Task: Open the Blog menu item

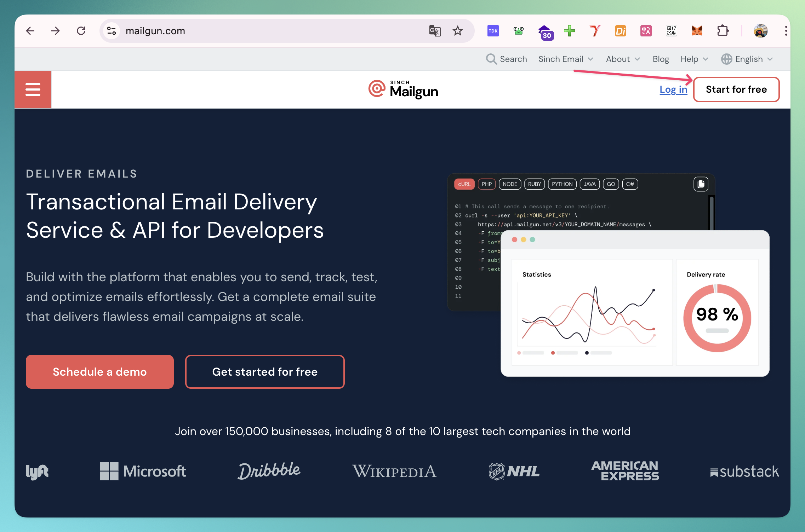Action: pyautogui.click(x=661, y=59)
